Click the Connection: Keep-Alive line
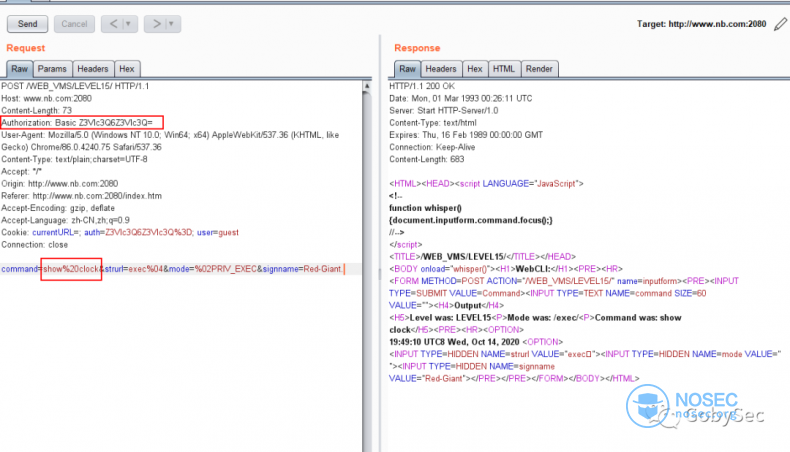 point(432,147)
